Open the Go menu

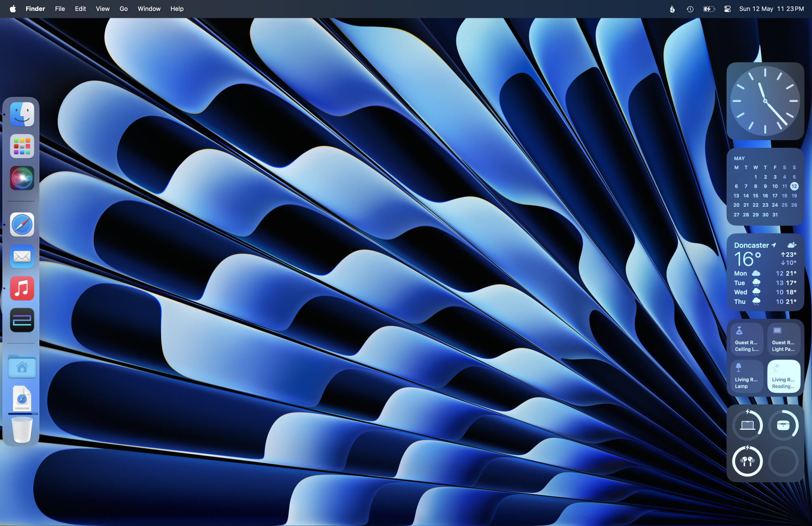[124, 9]
